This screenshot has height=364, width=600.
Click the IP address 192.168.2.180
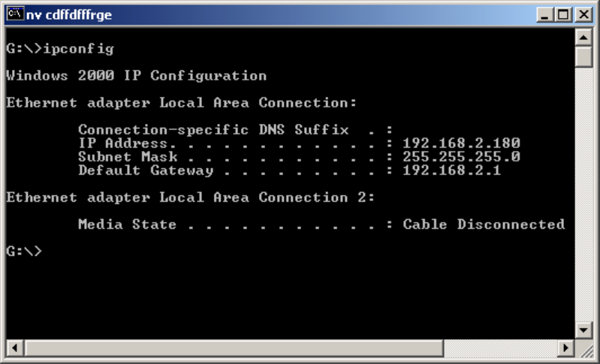pyautogui.click(x=461, y=143)
